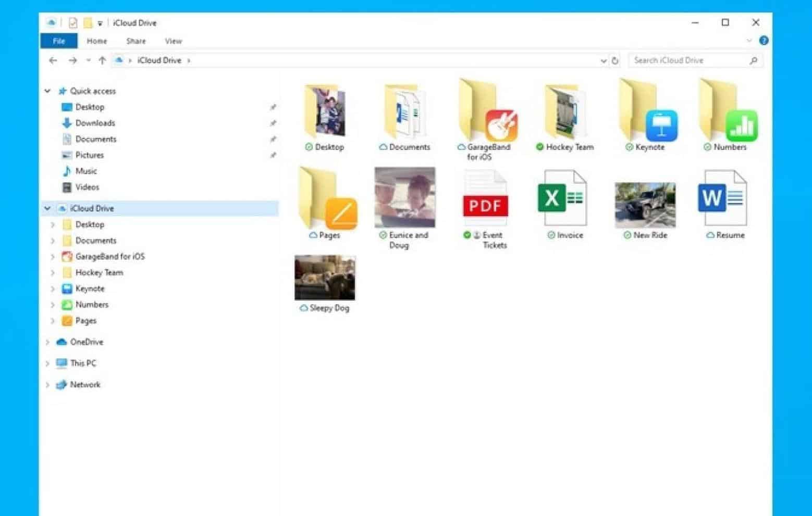Expand the OneDrive node
The height and width of the screenshot is (516, 812).
point(47,342)
